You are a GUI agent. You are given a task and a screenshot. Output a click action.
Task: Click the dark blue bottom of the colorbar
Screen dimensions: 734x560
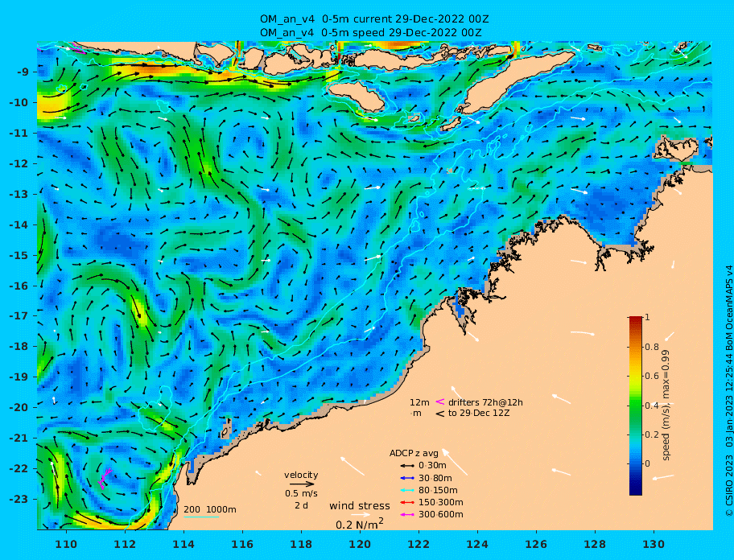coord(636,491)
